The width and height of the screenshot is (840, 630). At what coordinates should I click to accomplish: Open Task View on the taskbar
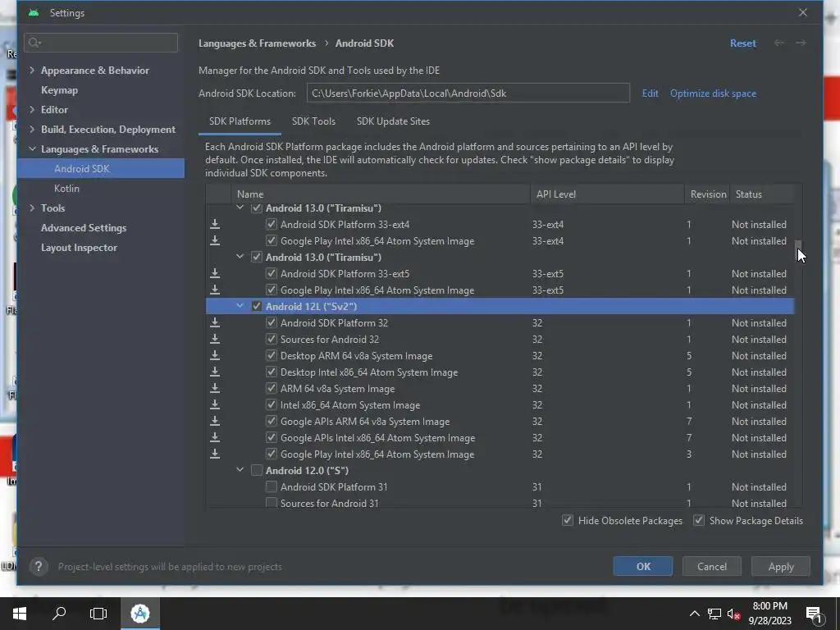pyautogui.click(x=98, y=614)
